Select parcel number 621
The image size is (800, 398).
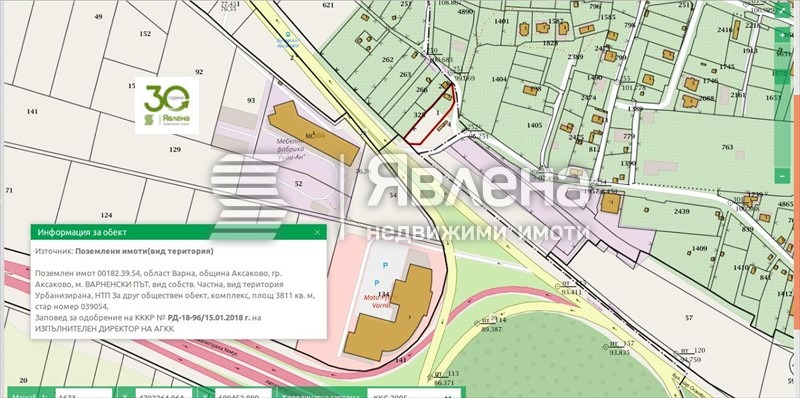click(328, 5)
